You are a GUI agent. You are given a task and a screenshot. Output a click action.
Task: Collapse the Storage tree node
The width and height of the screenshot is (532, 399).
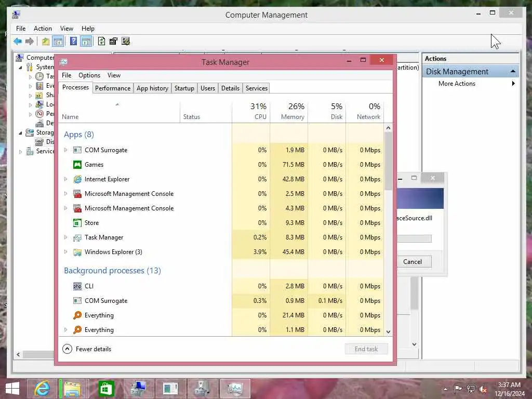click(21, 132)
